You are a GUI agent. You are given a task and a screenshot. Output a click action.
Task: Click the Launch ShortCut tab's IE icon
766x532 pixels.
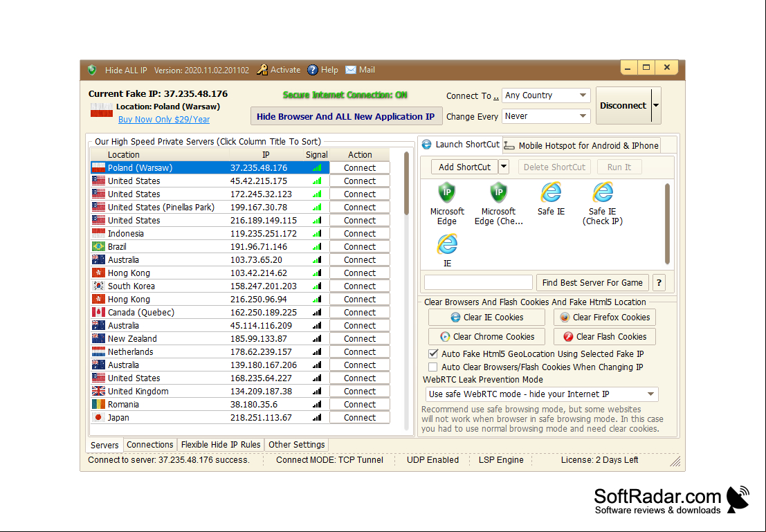click(426, 145)
